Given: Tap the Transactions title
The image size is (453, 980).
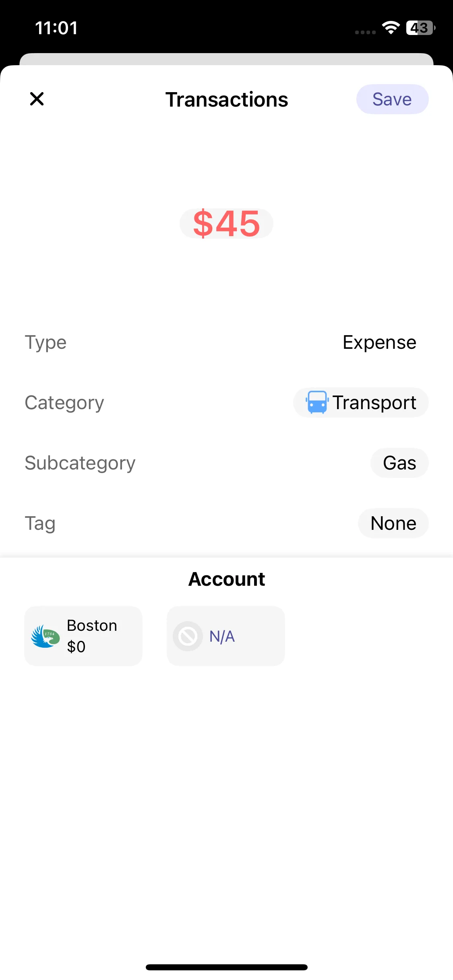Looking at the screenshot, I should [x=227, y=100].
